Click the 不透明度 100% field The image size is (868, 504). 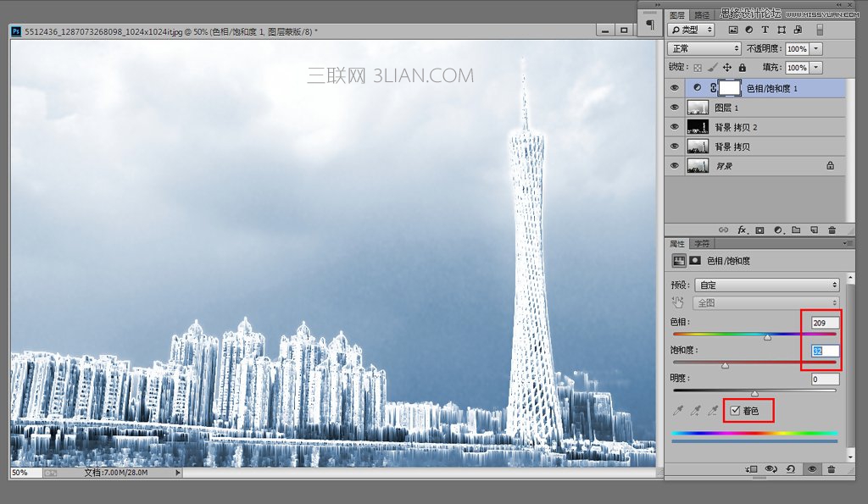point(797,48)
